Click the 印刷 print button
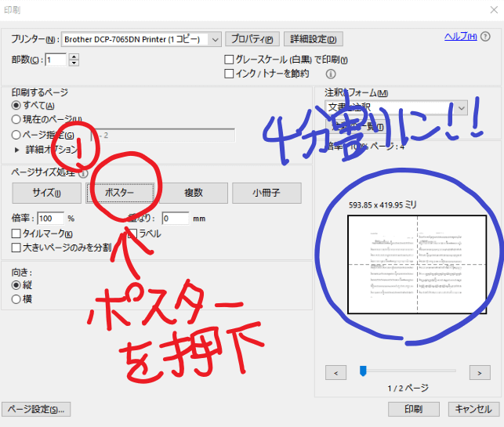Screen dimensions: 504x427 (413, 409)
